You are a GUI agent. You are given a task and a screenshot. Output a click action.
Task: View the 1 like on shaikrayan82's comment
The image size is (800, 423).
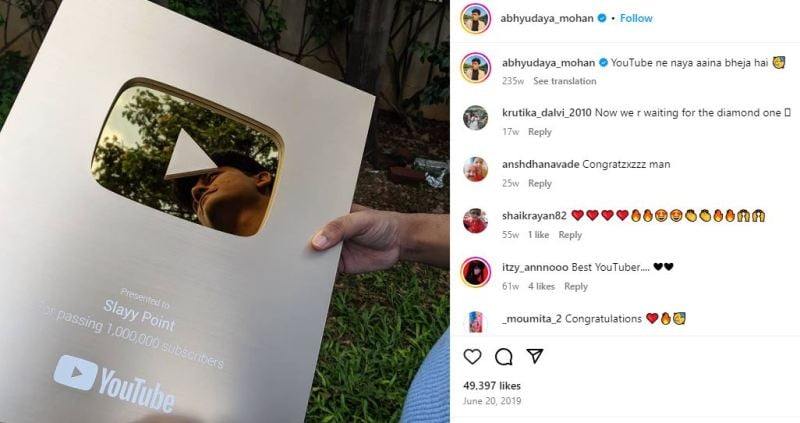coord(538,235)
